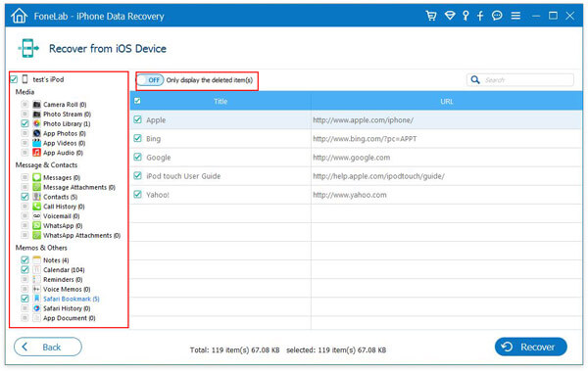Select Photo Library (1) in Media

click(x=67, y=123)
